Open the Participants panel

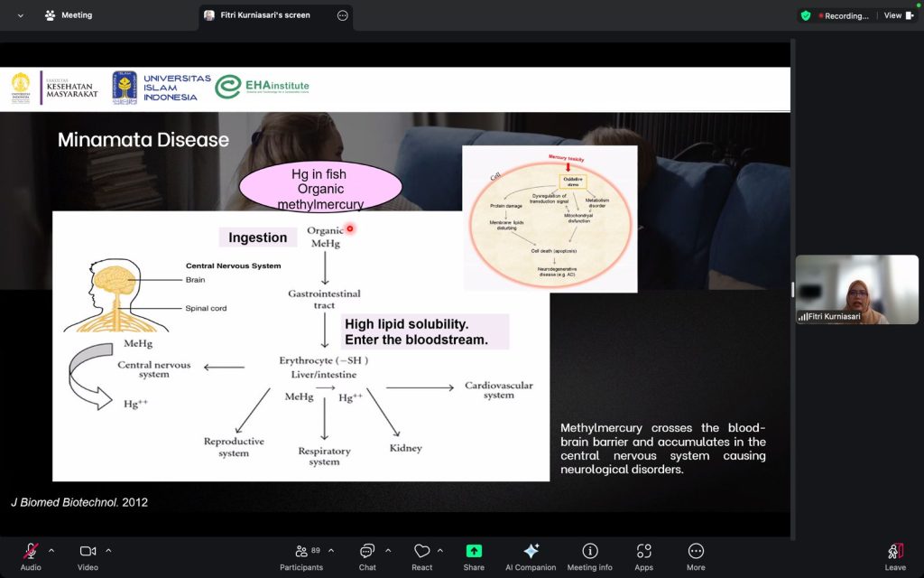pyautogui.click(x=301, y=552)
